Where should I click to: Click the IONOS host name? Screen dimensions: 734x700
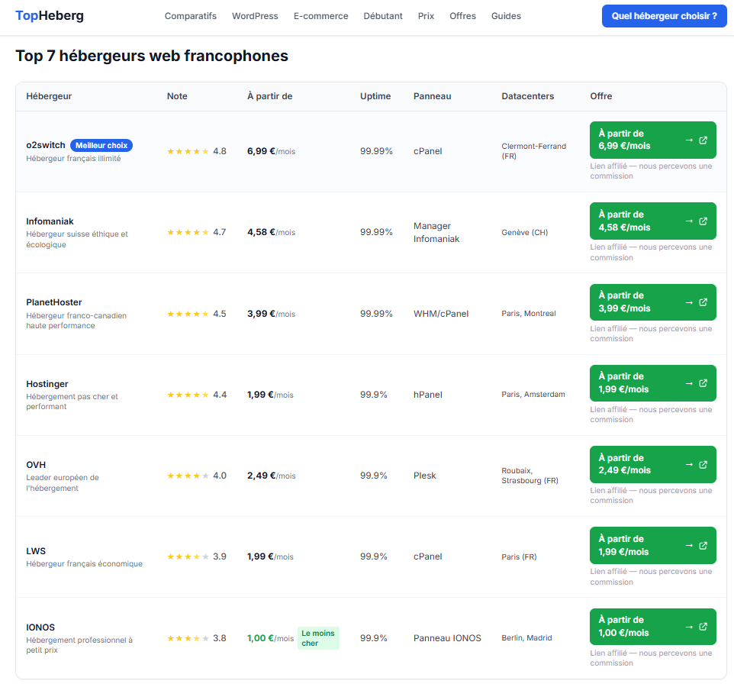[40, 627]
